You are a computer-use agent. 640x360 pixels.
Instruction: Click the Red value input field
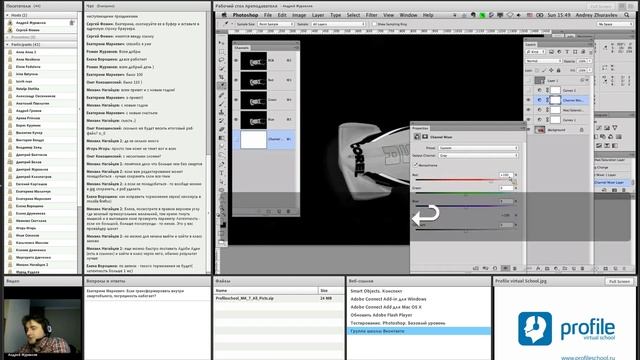(506, 175)
